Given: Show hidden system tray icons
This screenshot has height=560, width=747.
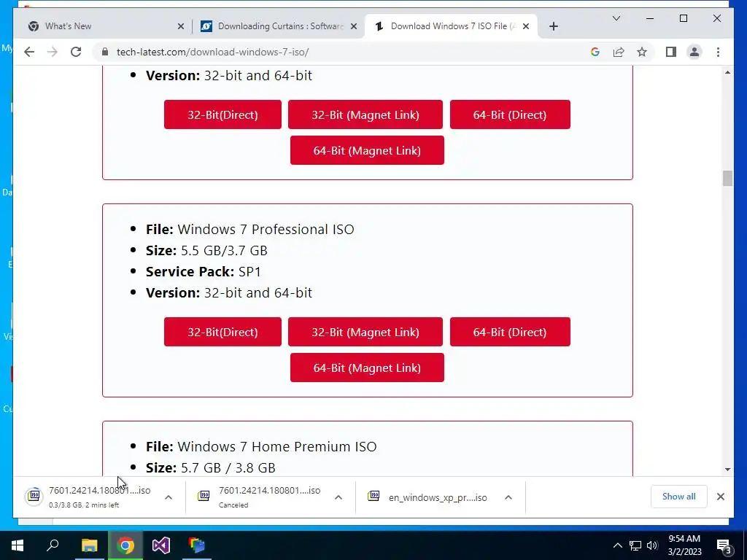Looking at the screenshot, I should pos(617,545).
